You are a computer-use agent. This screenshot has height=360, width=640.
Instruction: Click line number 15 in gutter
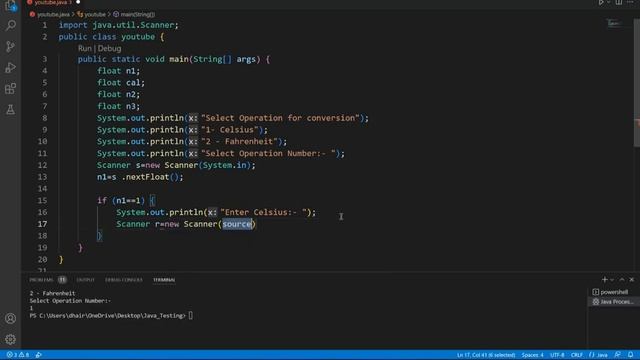(x=42, y=200)
